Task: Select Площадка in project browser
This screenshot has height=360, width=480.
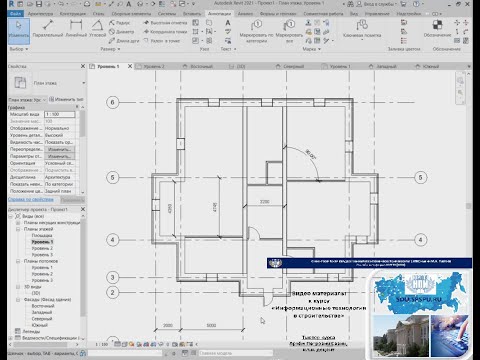Action: tap(42, 235)
